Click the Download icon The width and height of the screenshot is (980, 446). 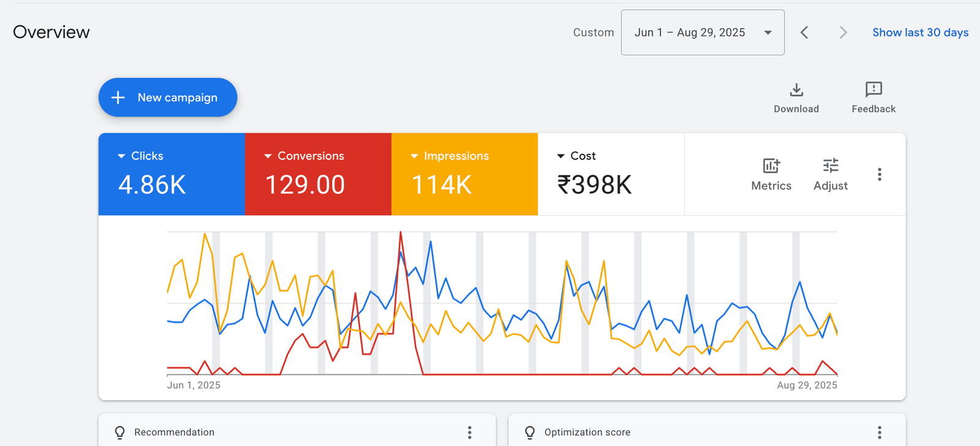[796, 91]
